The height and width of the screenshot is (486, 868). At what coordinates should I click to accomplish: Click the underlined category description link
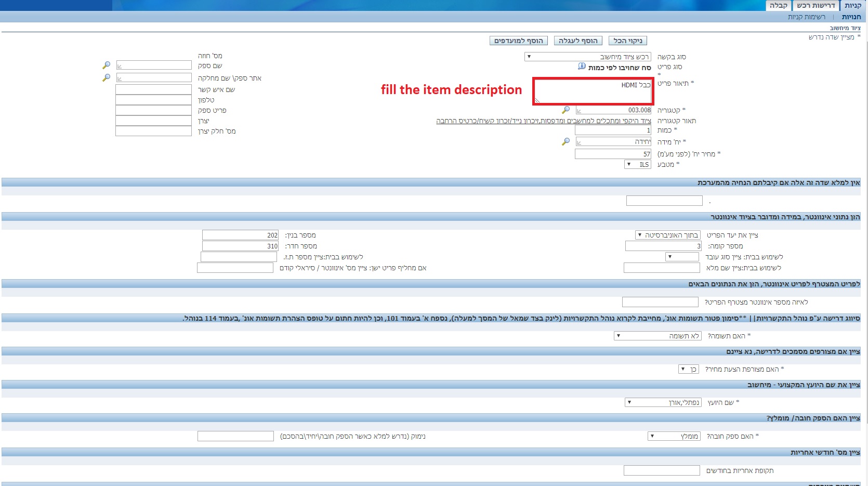[x=543, y=121]
